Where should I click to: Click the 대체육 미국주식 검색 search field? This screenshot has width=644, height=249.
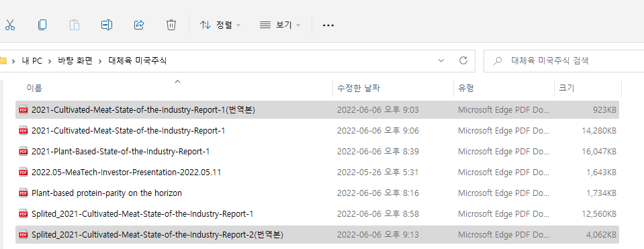pos(563,61)
